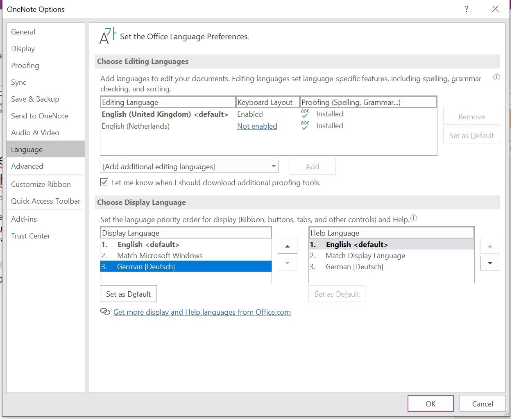Toggle the download additional proofing tools checkbox
The width and height of the screenshot is (512, 420).
click(104, 182)
